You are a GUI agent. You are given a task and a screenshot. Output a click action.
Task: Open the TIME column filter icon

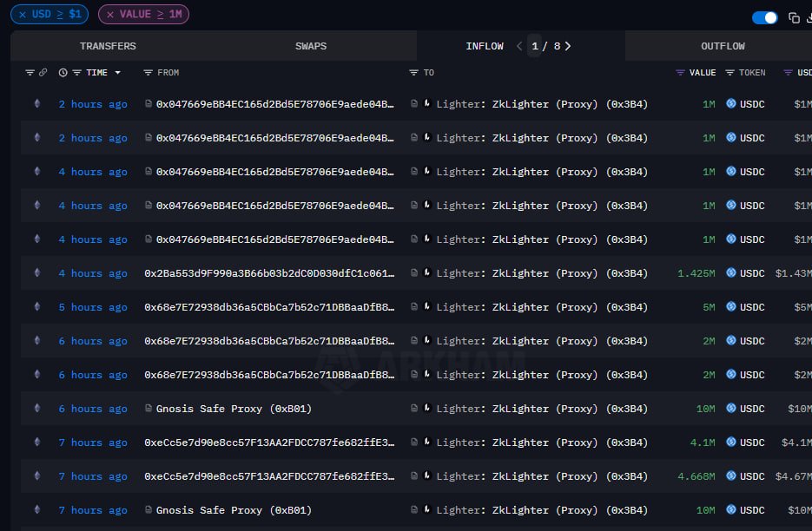(x=76, y=73)
